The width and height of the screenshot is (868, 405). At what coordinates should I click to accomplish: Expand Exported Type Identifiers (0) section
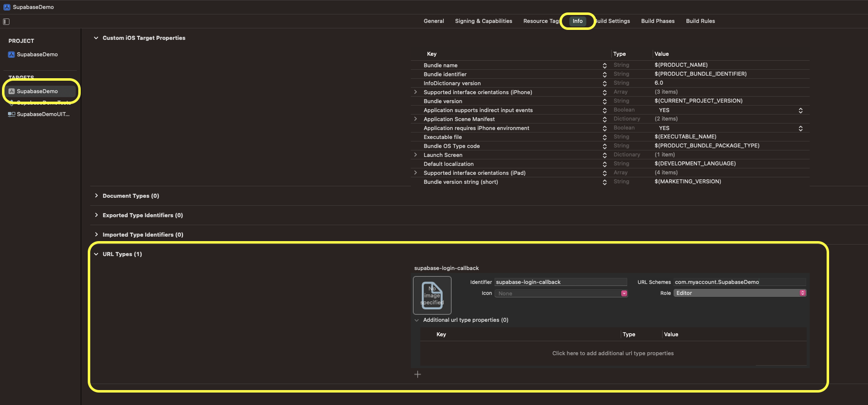96,215
